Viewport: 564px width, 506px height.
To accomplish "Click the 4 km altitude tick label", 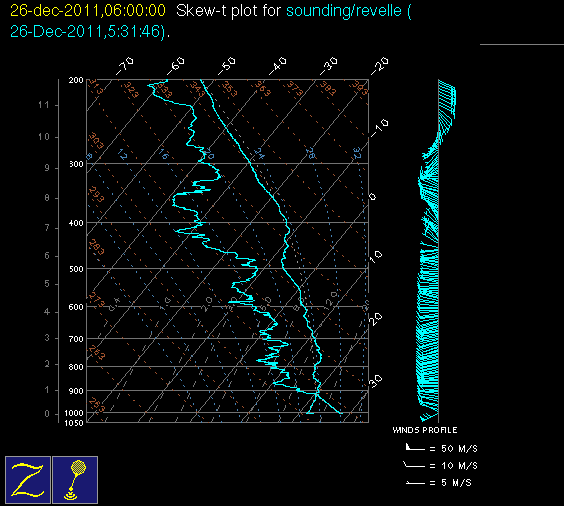I will coord(47,312).
